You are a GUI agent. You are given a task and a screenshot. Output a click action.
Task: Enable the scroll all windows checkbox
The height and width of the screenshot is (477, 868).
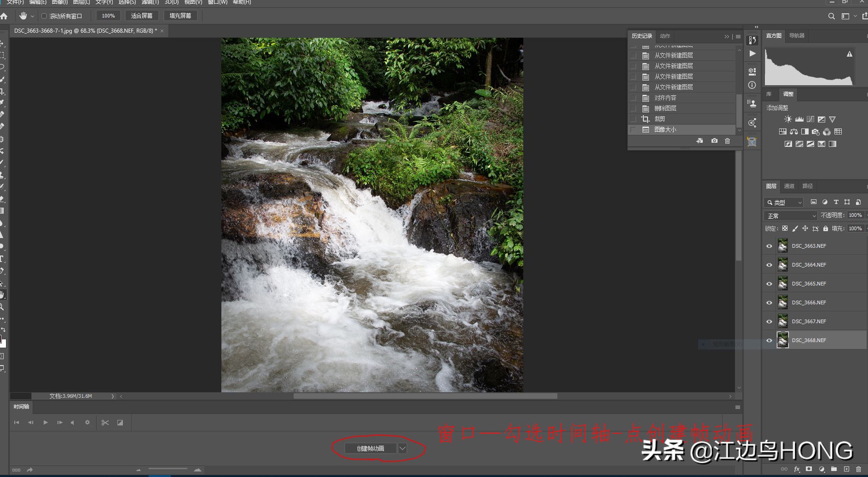point(44,16)
